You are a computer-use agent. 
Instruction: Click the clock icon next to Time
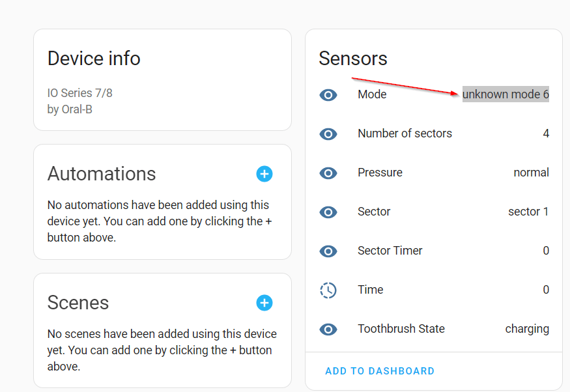tap(328, 290)
